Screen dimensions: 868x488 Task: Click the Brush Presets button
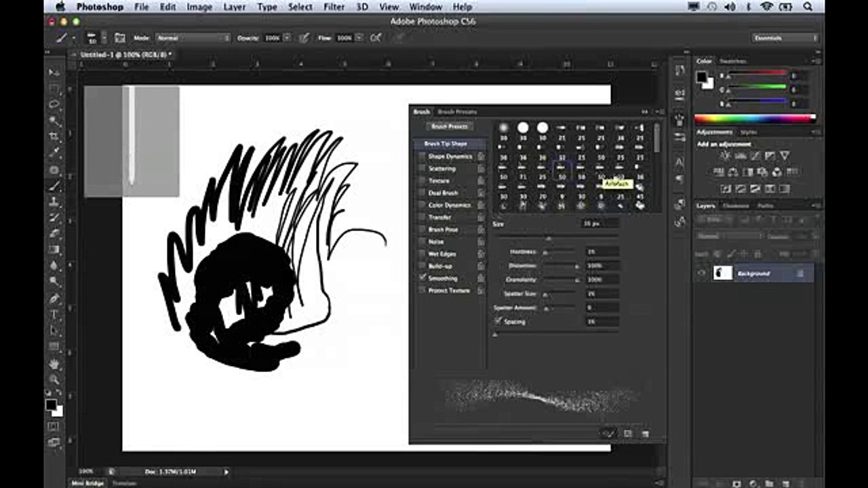point(450,126)
